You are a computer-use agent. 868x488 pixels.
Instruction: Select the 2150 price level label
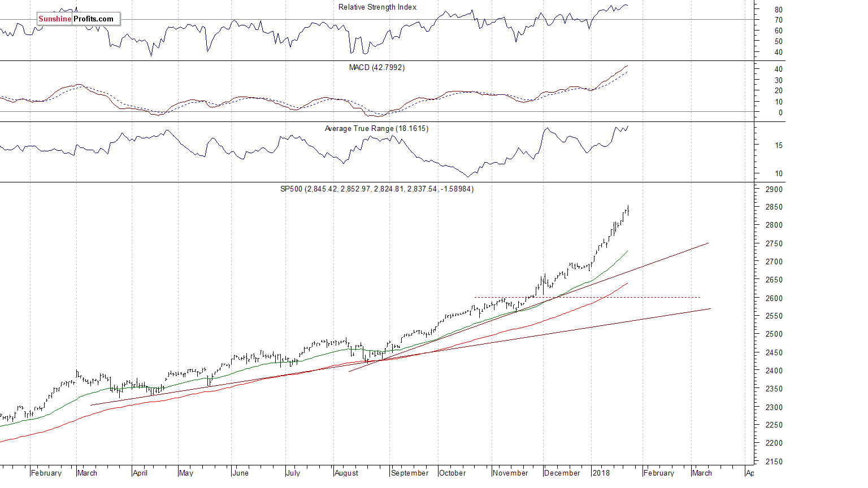click(x=775, y=462)
